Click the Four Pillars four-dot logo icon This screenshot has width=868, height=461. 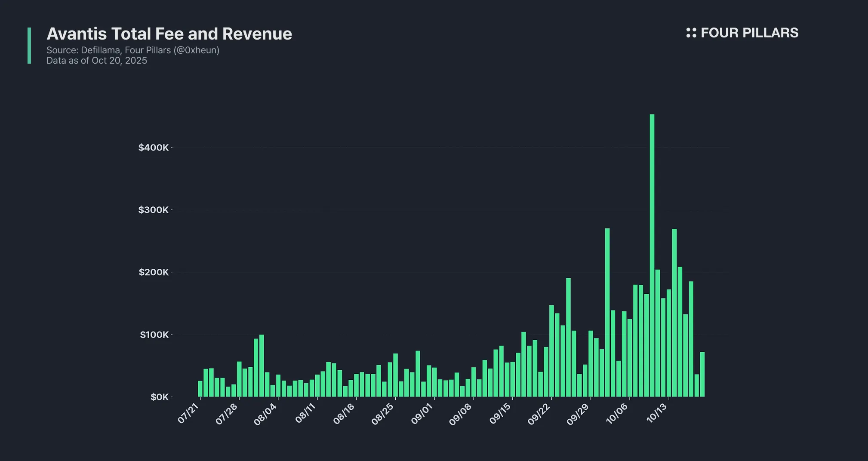pyautogui.click(x=691, y=33)
